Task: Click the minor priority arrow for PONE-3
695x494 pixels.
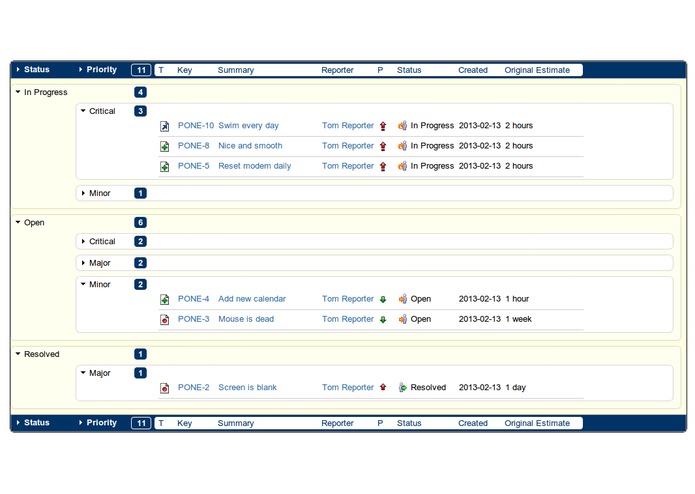Action: (x=383, y=319)
